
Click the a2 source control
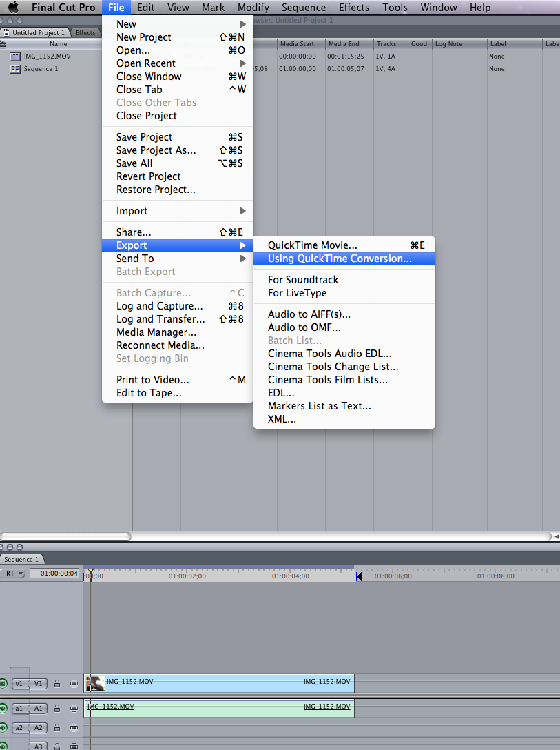click(x=19, y=727)
